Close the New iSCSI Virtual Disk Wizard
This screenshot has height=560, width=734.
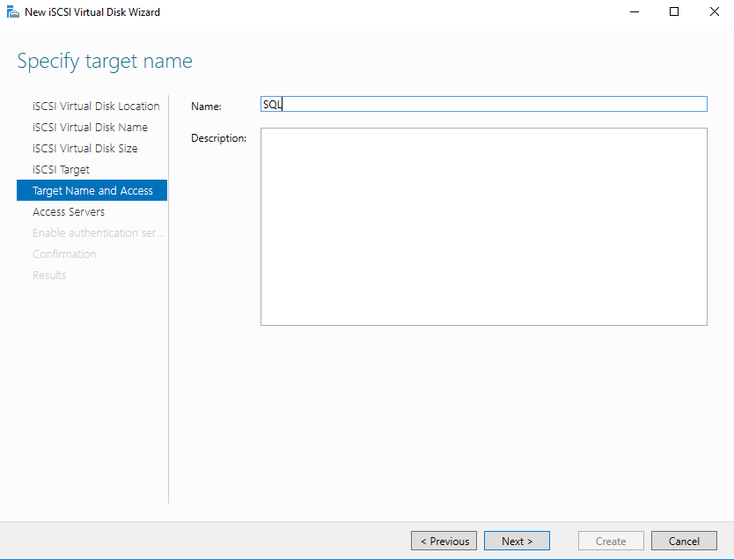point(715,11)
